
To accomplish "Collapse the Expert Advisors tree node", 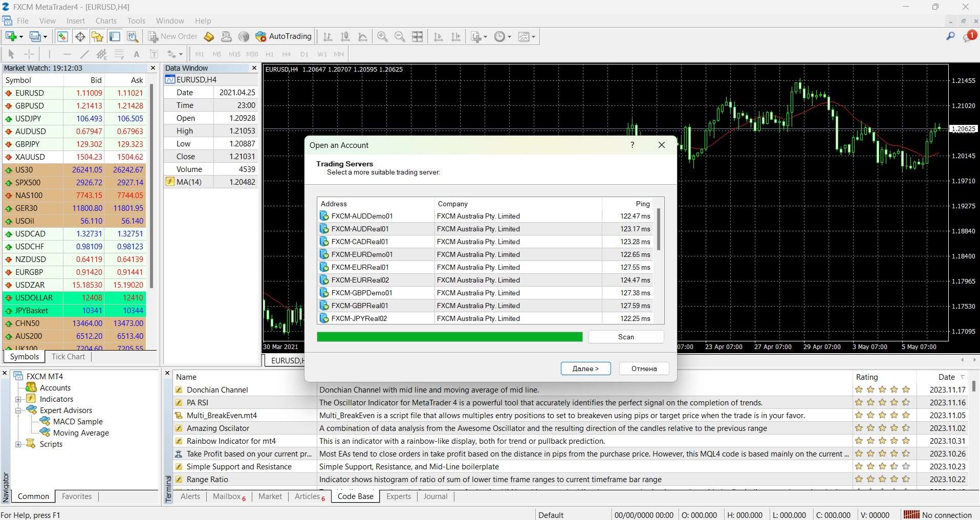I will point(18,410).
